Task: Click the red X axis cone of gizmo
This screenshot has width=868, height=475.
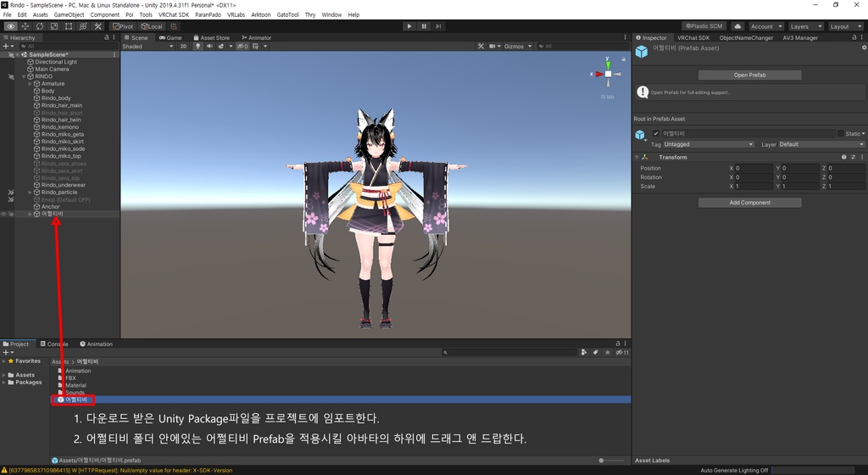Action: coord(599,74)
